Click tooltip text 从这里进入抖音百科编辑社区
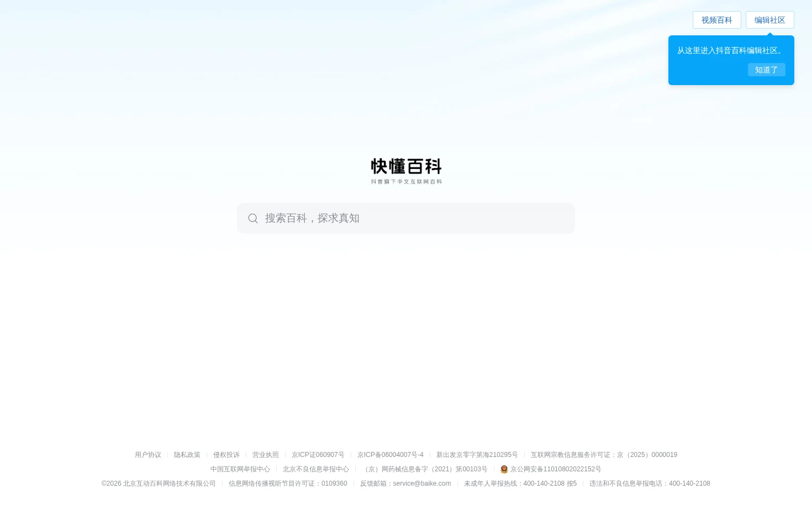This screenshot has width=812, height=510. (x=730, y=50)
